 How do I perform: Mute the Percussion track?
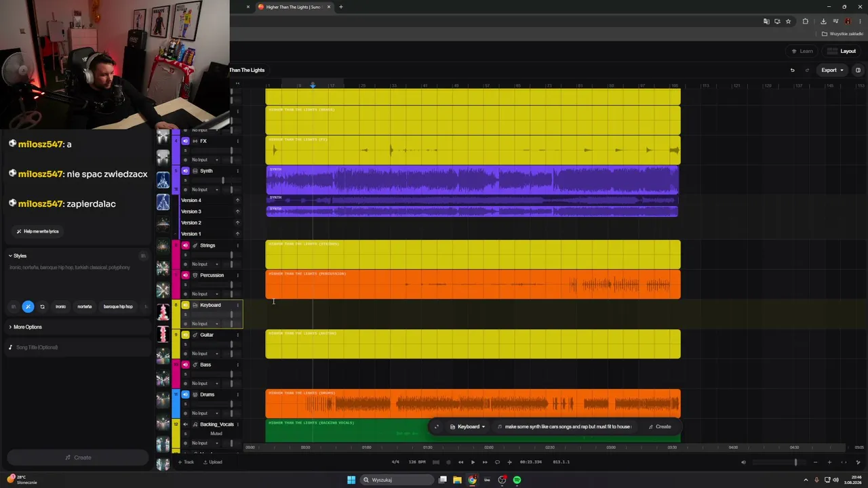(185, 275)
